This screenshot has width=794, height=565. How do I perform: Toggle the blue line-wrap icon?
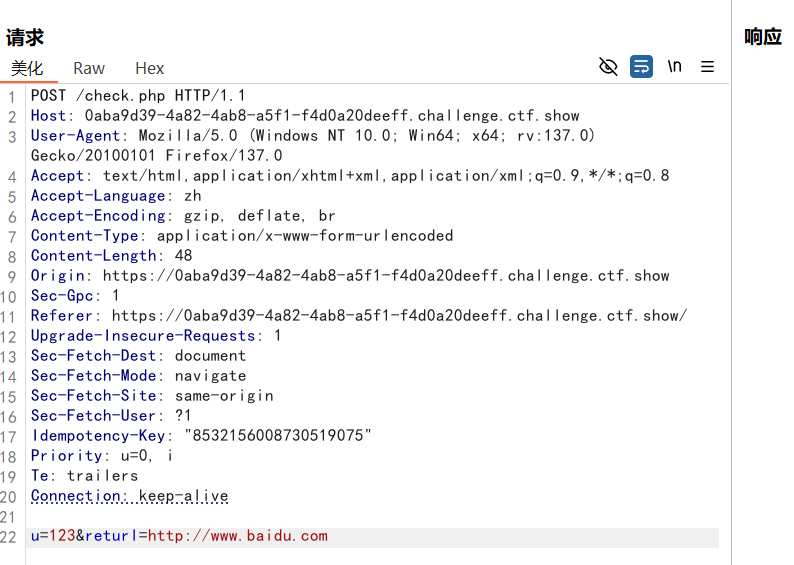point(641,67)
